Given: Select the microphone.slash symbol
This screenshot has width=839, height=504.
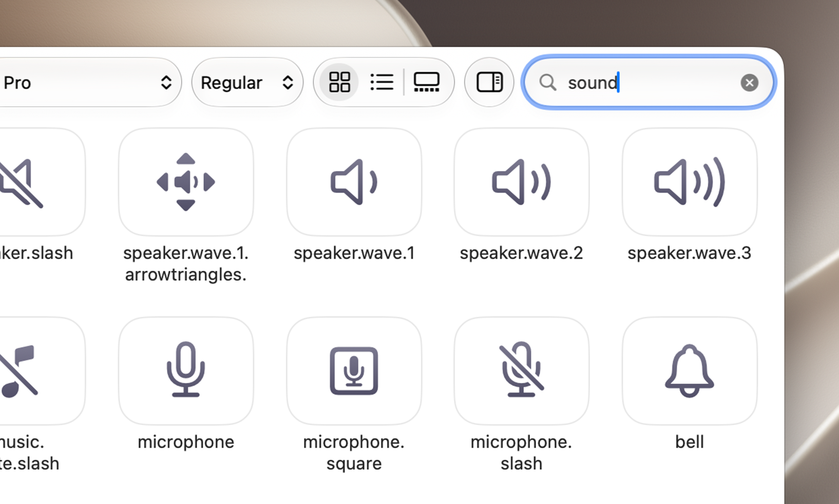Looking at the screenshot, I should pyautogui.click(x=521, y=371).
